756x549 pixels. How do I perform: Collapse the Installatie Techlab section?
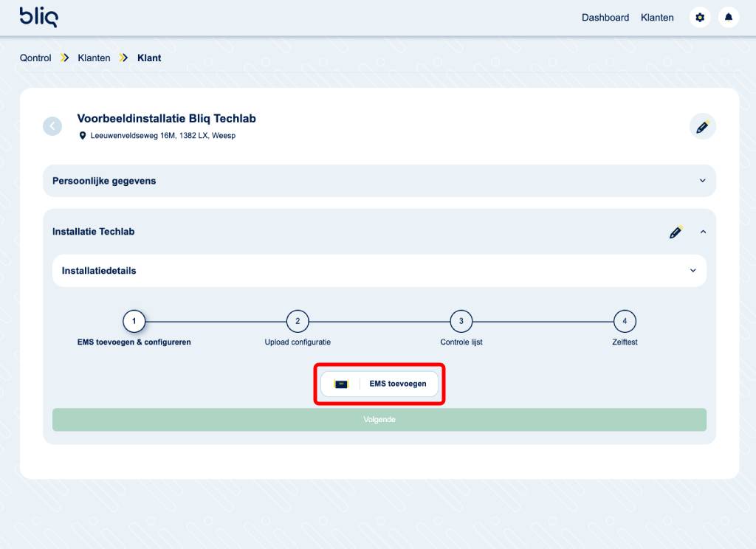click(703, 232)
